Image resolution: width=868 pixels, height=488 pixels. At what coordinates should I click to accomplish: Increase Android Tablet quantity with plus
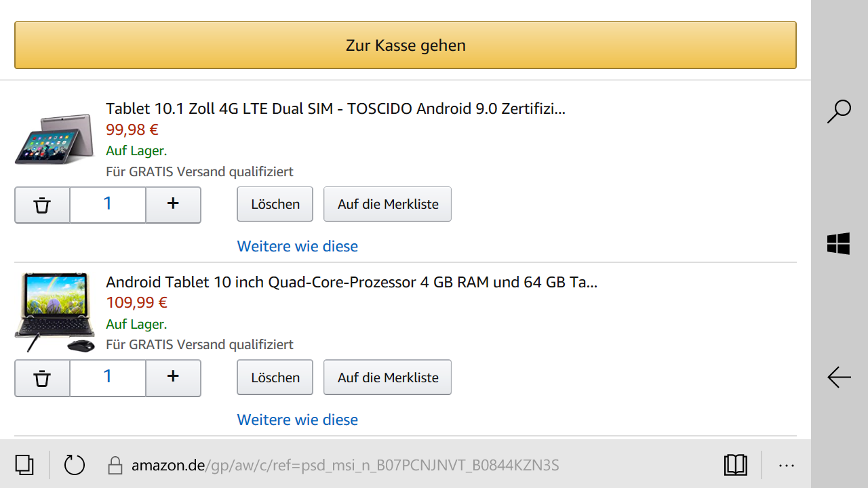pos(174,378)
